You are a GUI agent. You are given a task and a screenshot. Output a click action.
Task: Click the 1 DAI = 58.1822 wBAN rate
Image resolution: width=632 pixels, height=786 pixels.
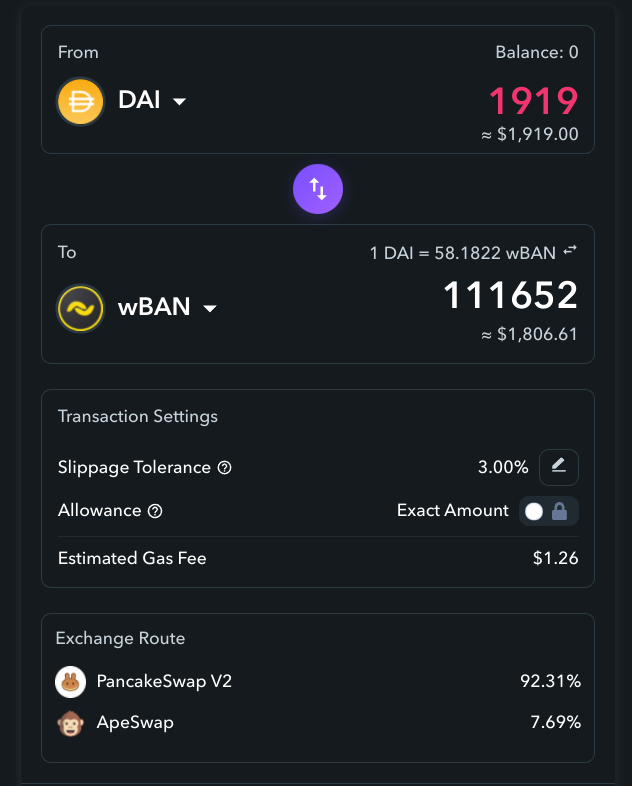coord(463,253)
